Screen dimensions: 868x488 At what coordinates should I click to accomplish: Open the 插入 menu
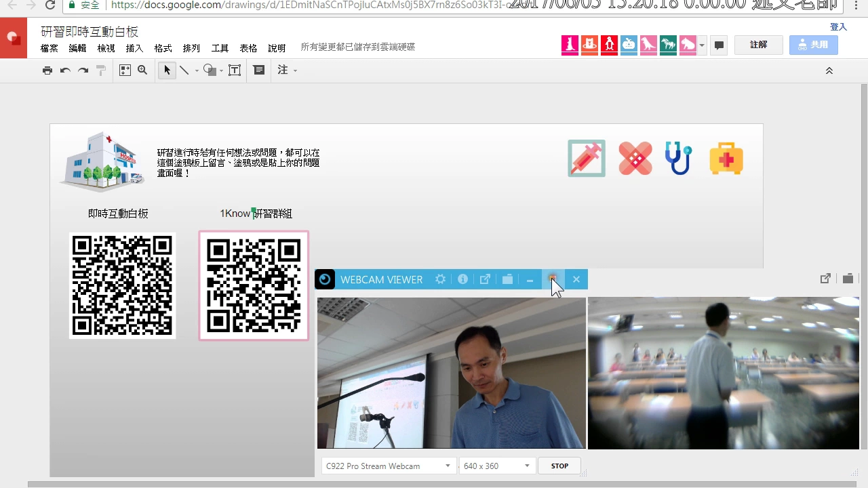[134, 48]
